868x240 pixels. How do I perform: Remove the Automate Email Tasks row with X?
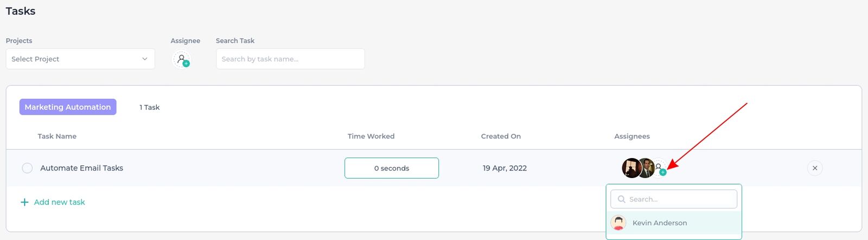815,168
